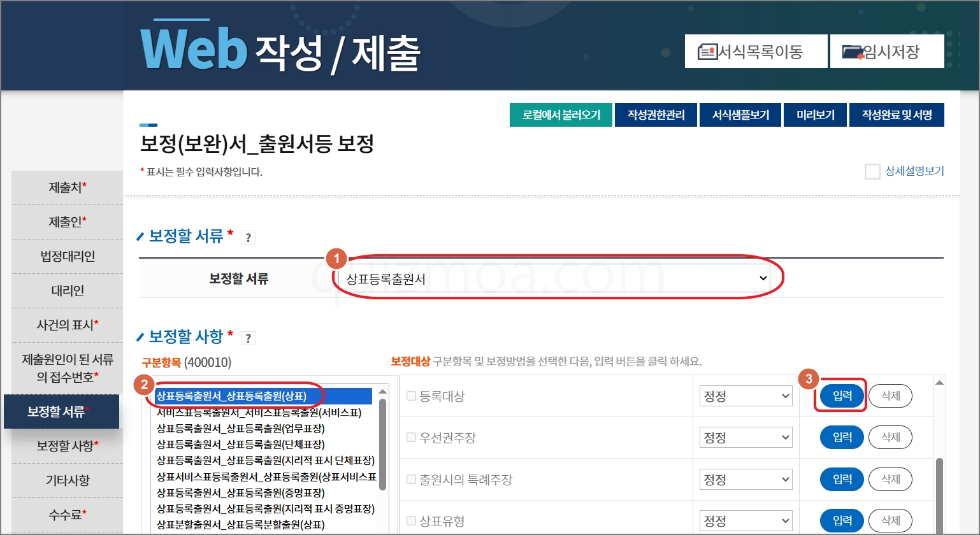980x535 pixels.
Task: Select 상표등록출원(업무표장) list item
Action: pos(263,429)
